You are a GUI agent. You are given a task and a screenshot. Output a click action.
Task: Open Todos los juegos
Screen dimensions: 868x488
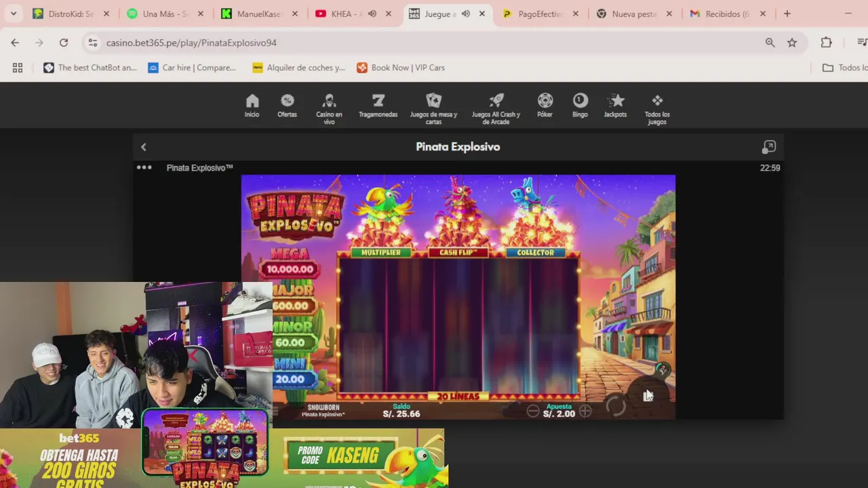point(657,109)
